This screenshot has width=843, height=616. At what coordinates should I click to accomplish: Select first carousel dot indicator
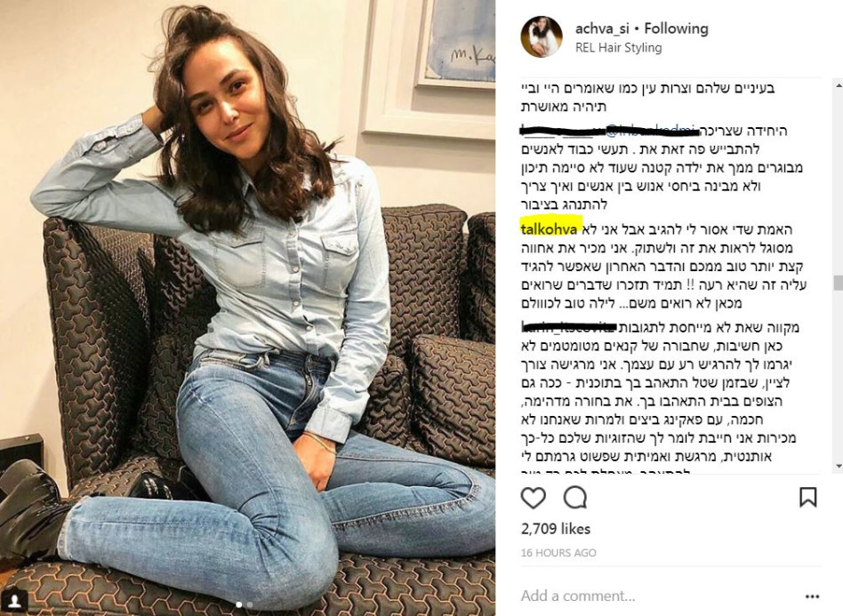[238, 604]
